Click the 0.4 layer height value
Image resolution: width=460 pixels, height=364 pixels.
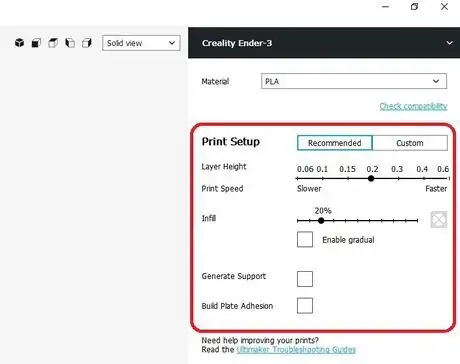422,169
